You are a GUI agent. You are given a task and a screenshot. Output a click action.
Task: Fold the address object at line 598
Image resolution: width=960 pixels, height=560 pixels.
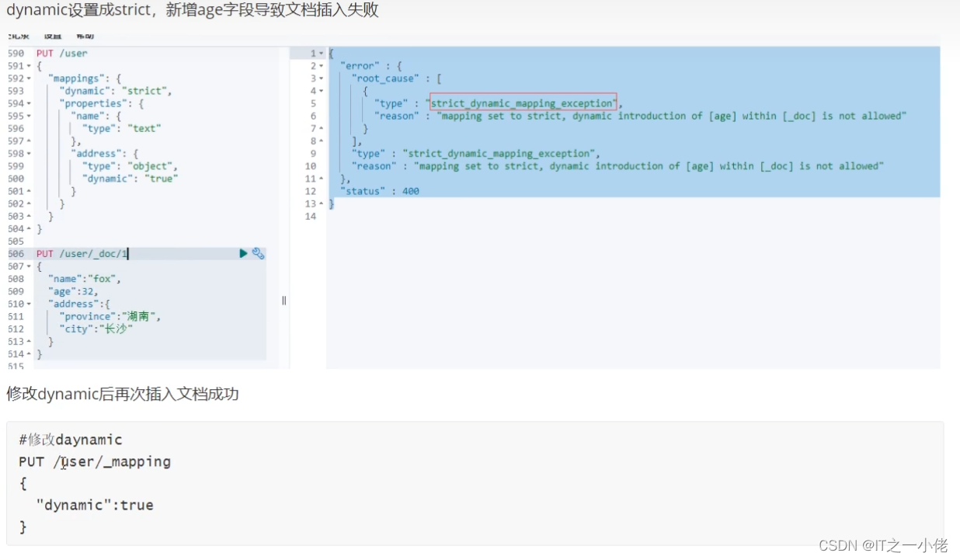(x=29, y=154)
